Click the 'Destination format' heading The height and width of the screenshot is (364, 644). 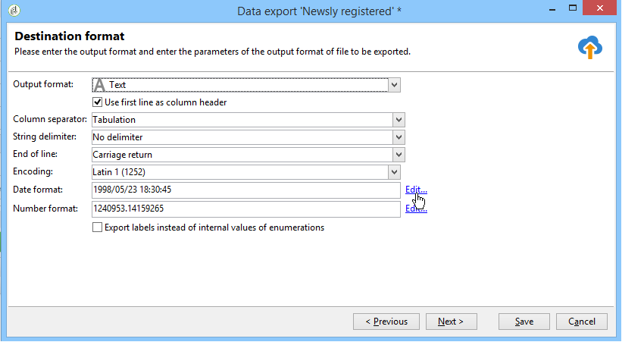tap(70, 36)
